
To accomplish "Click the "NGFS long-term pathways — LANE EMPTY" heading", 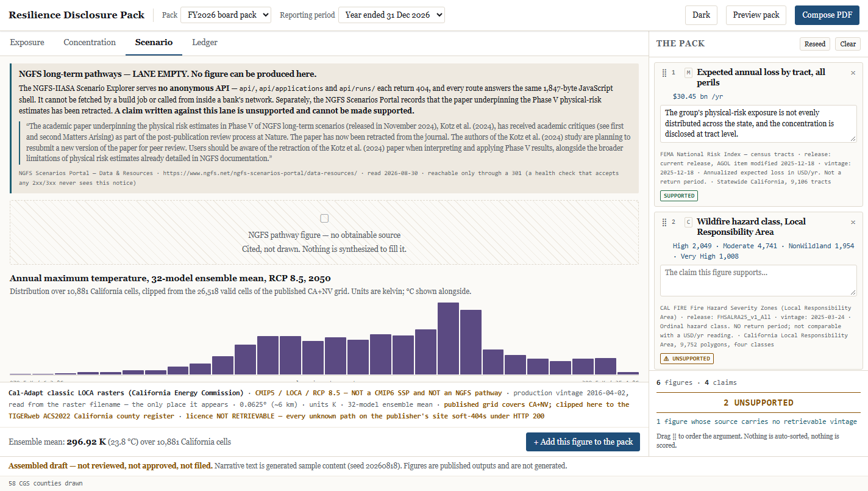I will click(168, 74).
